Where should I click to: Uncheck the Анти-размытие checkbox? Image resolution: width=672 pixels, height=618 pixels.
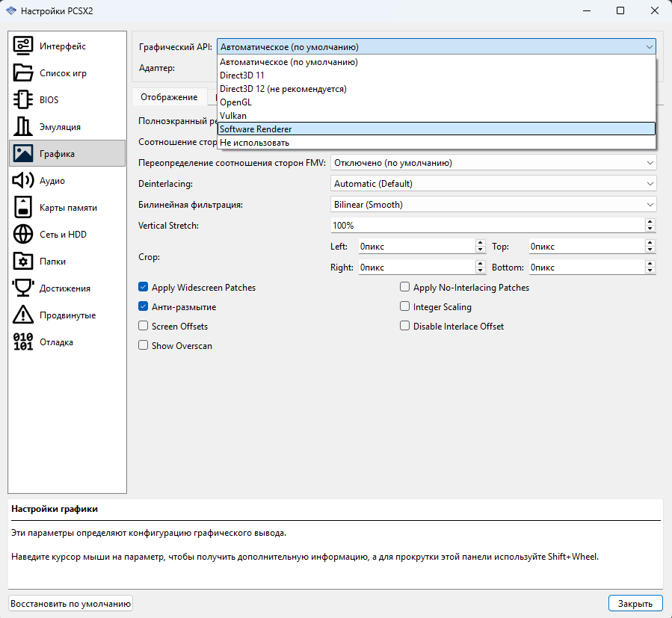144,307
